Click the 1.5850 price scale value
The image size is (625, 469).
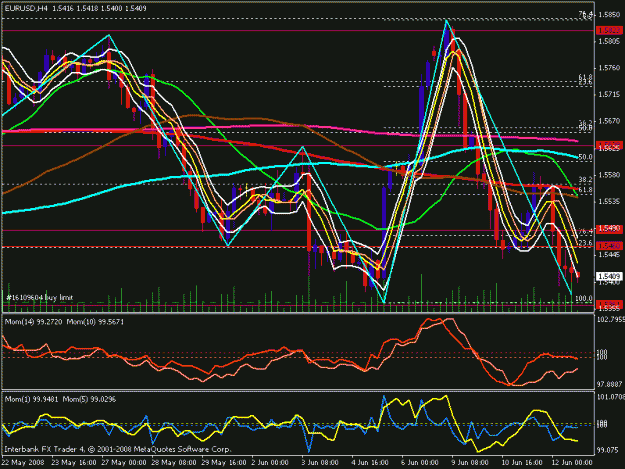[609, 15]
